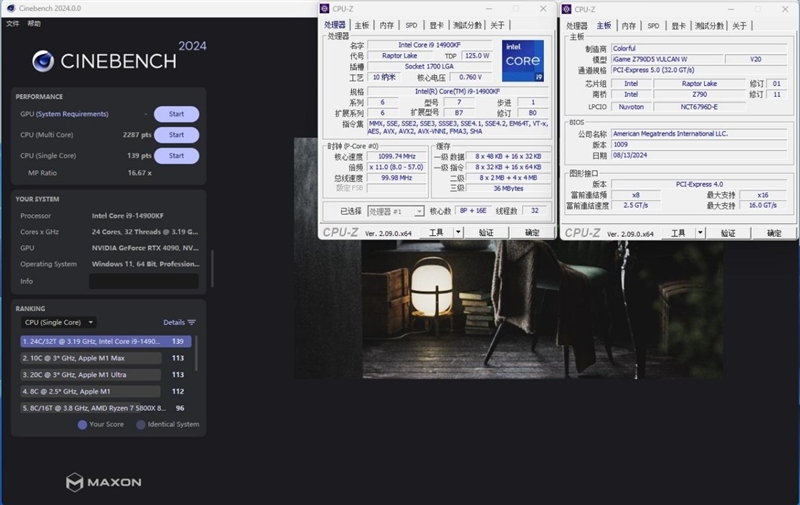The height and width of the screenshot is (505, 800).
Task: Click the Your Score legend dot
Action: [82, 424]
